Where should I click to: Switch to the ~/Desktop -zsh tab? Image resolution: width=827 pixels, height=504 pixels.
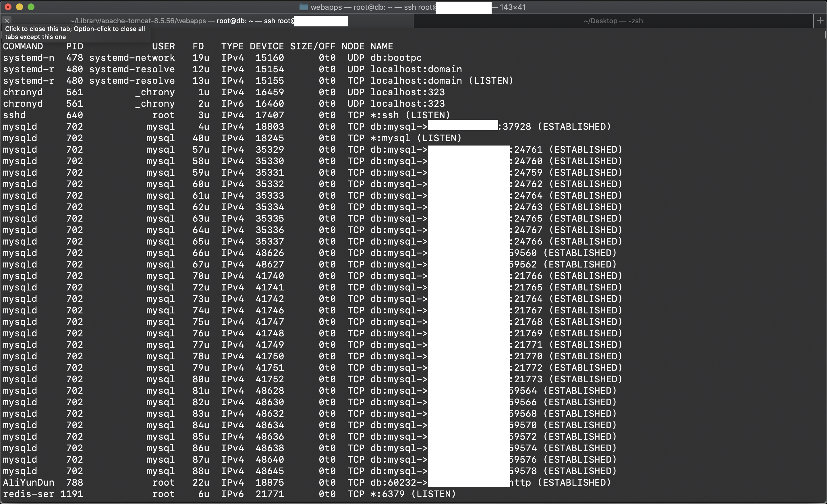(613, 21)
